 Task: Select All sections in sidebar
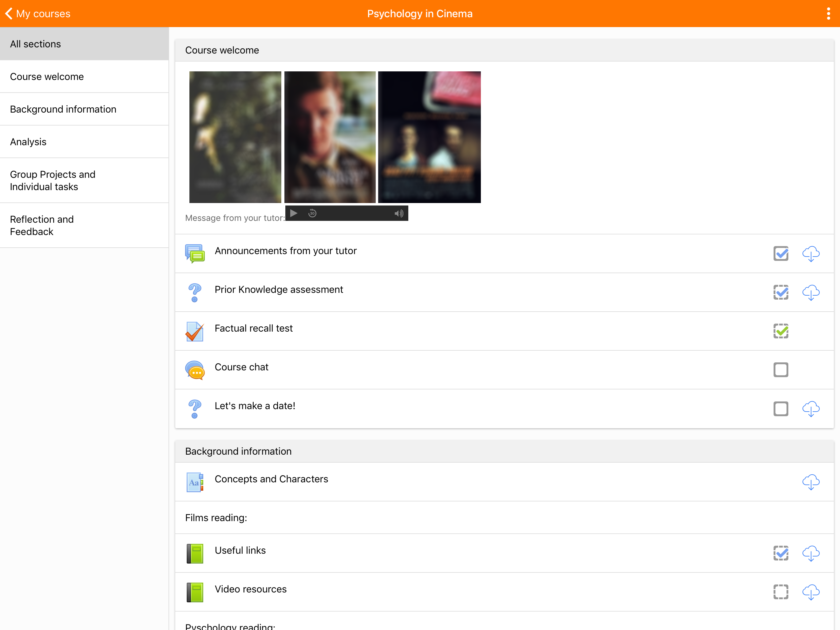click(x=84, y=44)
